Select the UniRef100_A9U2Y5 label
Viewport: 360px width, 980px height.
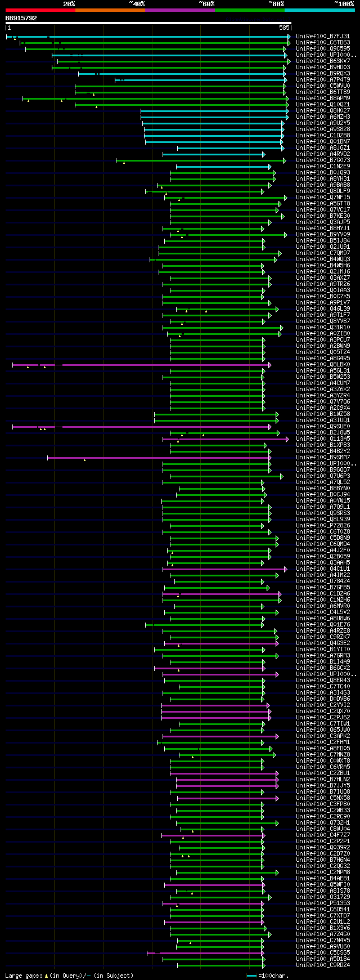(x=323, y=123)
